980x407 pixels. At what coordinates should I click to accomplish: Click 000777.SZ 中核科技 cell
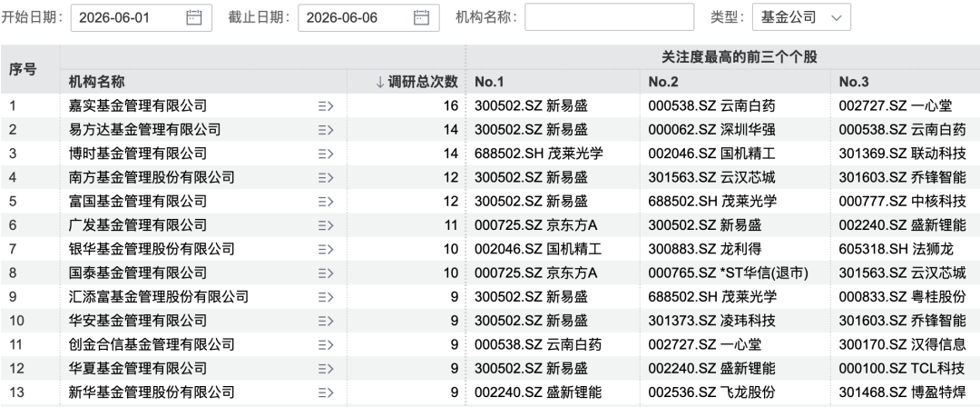pyautogui.click(x=903, y=201)
